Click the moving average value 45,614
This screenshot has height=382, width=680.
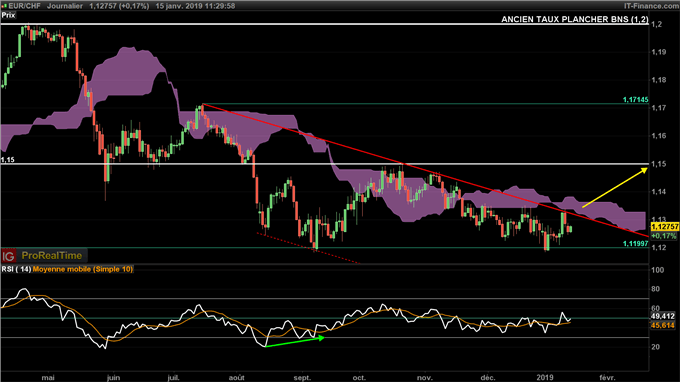point(663,325)
